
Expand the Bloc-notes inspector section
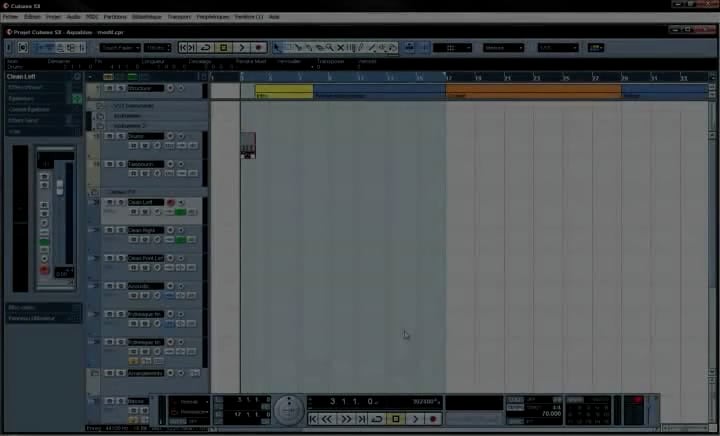coord(44,307)
